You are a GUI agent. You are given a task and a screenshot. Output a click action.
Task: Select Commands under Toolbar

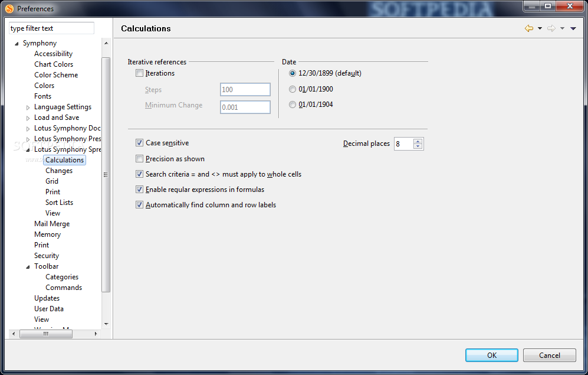64,288
